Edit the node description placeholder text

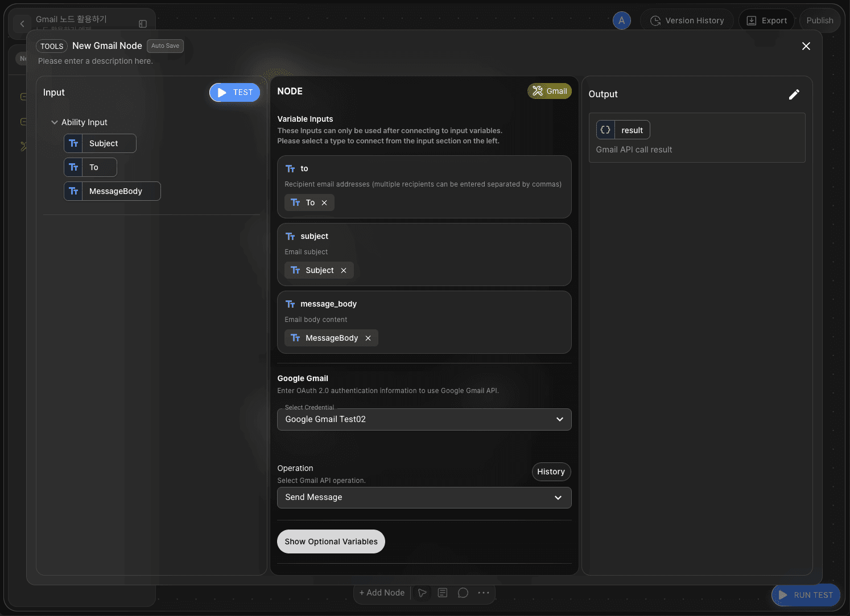96,61
